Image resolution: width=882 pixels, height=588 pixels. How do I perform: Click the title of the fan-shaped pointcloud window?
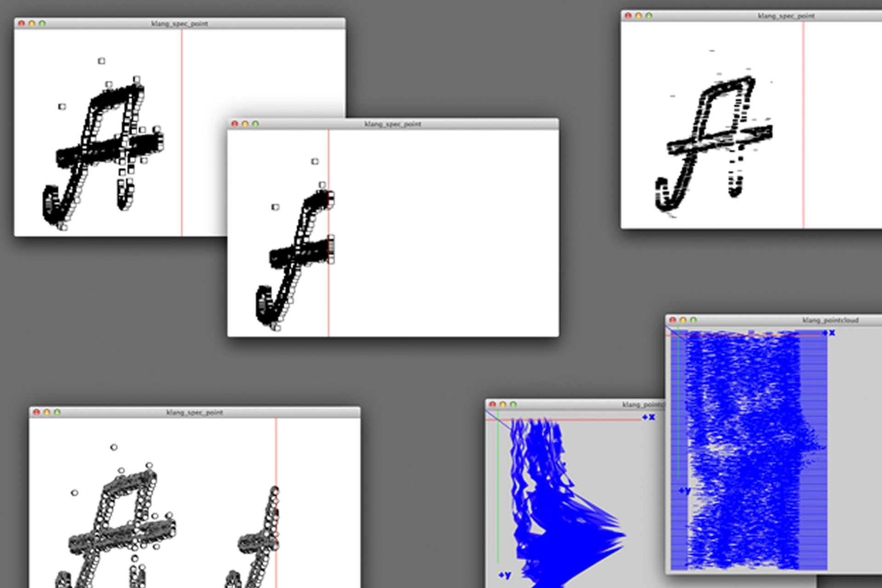click(x=643, y=405)
